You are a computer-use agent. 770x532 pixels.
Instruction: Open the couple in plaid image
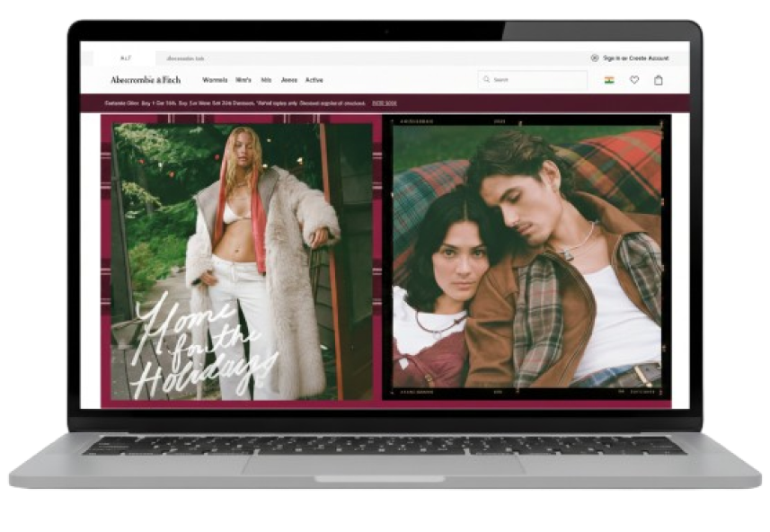[527, 261]
